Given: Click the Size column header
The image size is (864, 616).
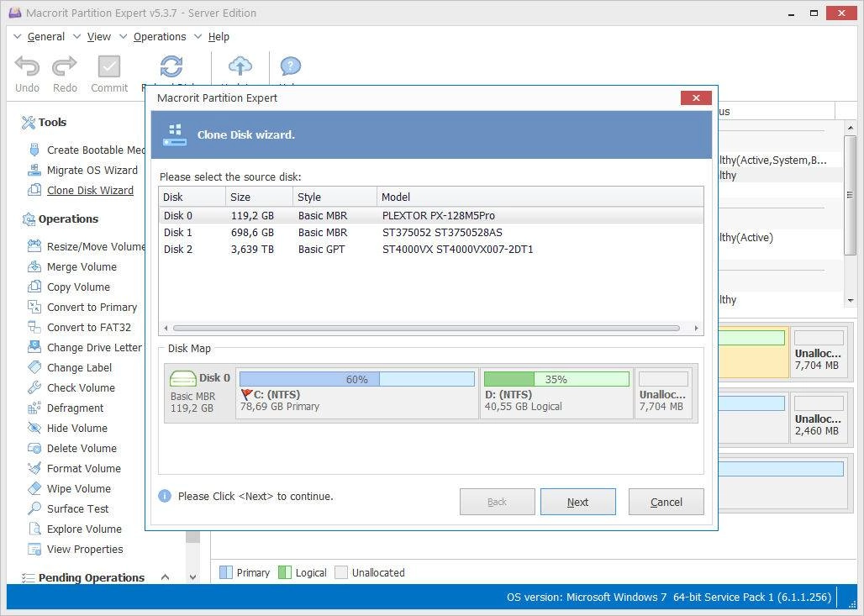Looking at the screenshot, I should (x=259, y=197).
